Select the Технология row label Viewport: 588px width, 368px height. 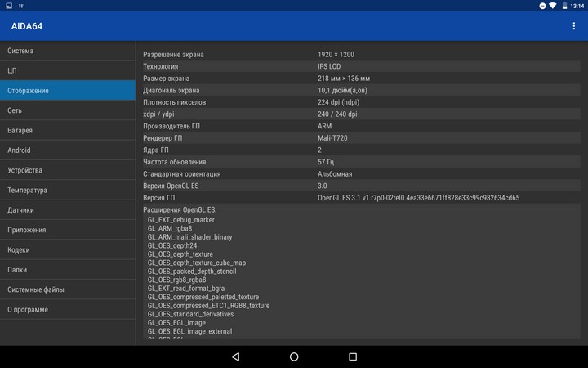161,66
